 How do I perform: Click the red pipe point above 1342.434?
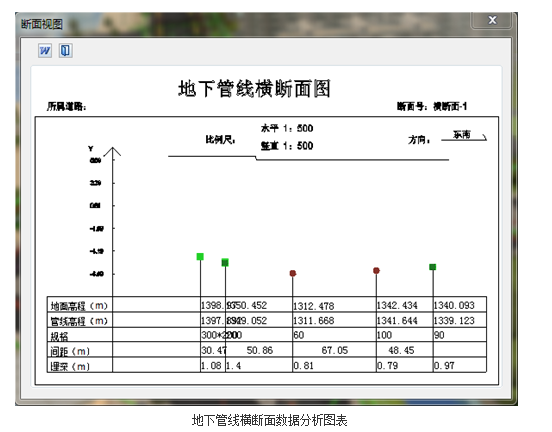(376, 270)
